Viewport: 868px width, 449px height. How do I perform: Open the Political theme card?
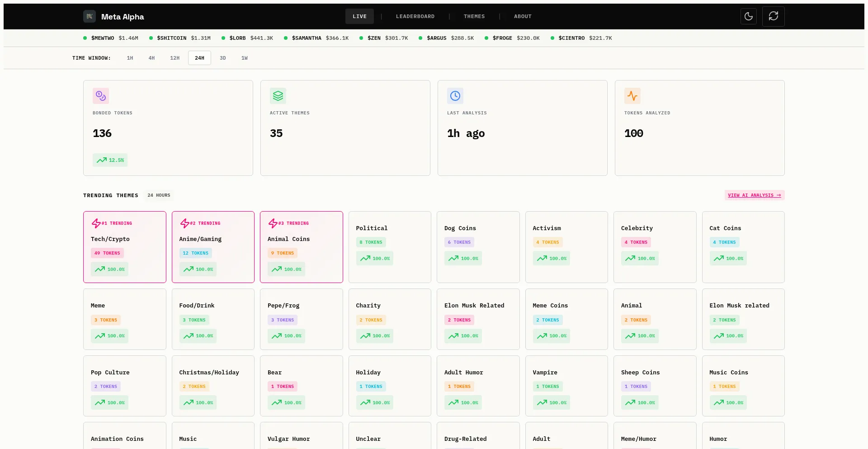(x=389, y=247)
